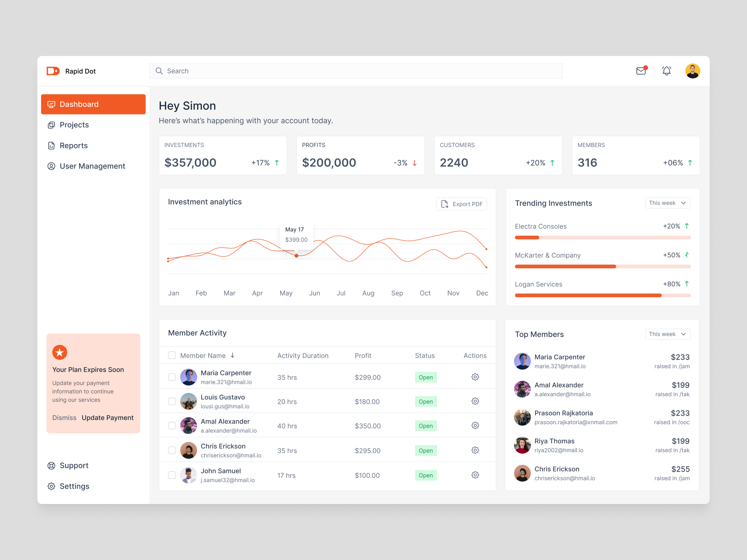
Task: Go to Projects in the sidebar
Action: (74, 125)
